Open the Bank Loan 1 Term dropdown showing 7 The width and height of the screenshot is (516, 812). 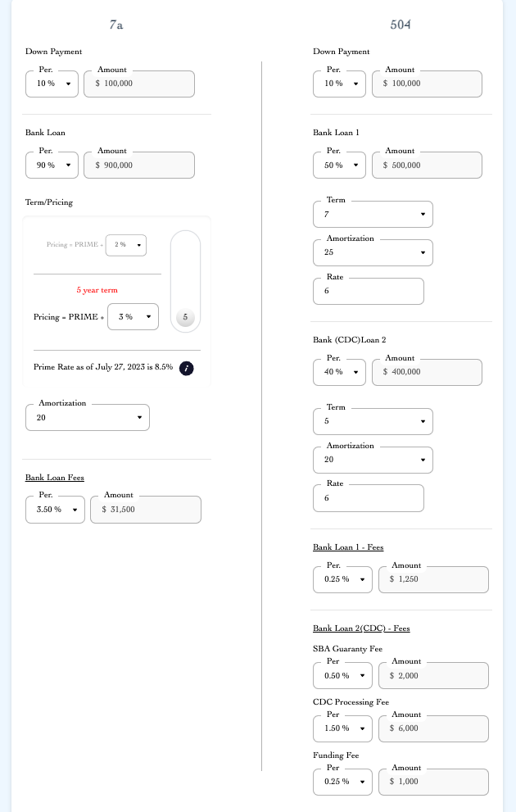coord(372,214)
